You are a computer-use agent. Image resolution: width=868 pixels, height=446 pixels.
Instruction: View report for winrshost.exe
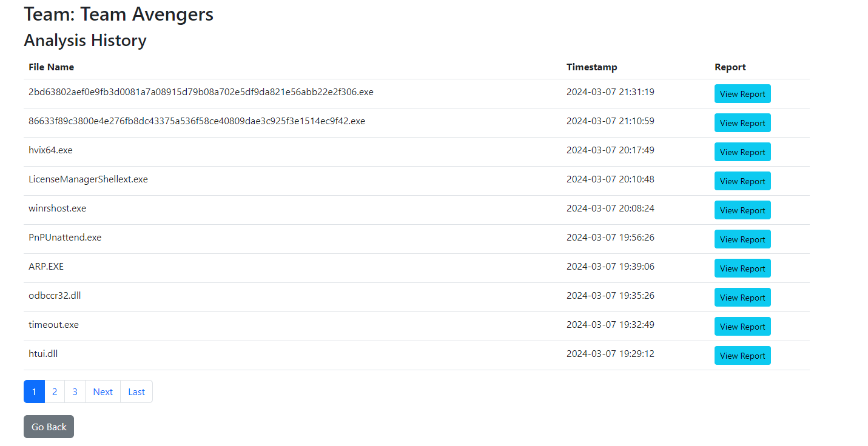pos(742,210)
